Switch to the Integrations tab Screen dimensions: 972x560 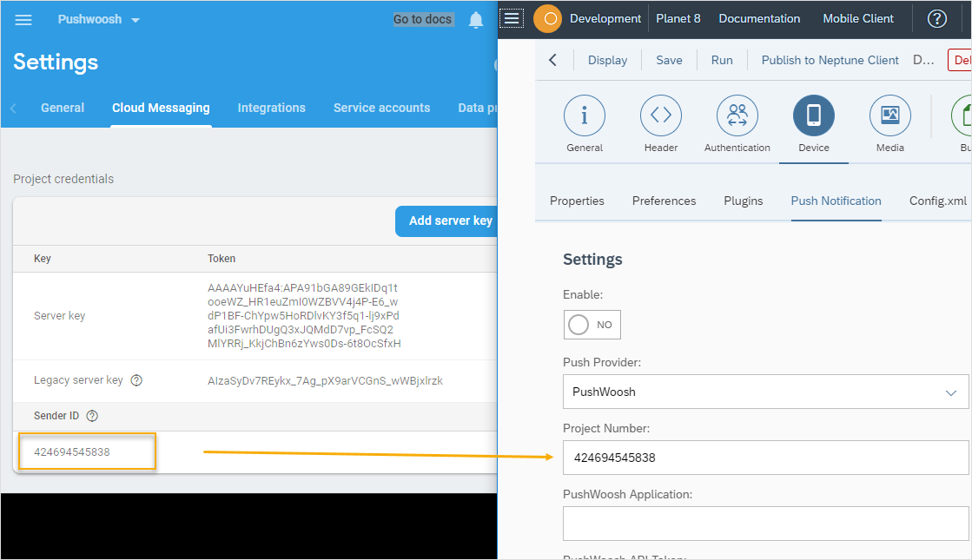point(271,108)
